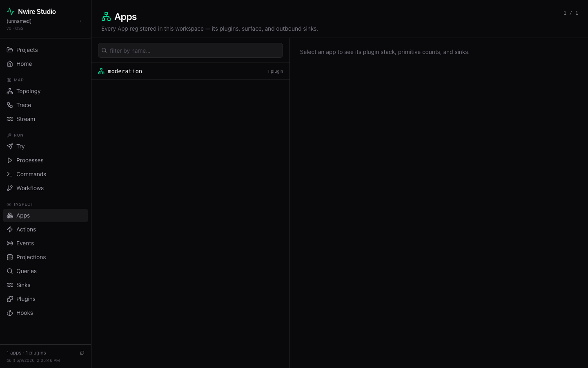Go to the Sinks page label
The height and width of the screenshot is (368, 588).
(x=23, y=285)
